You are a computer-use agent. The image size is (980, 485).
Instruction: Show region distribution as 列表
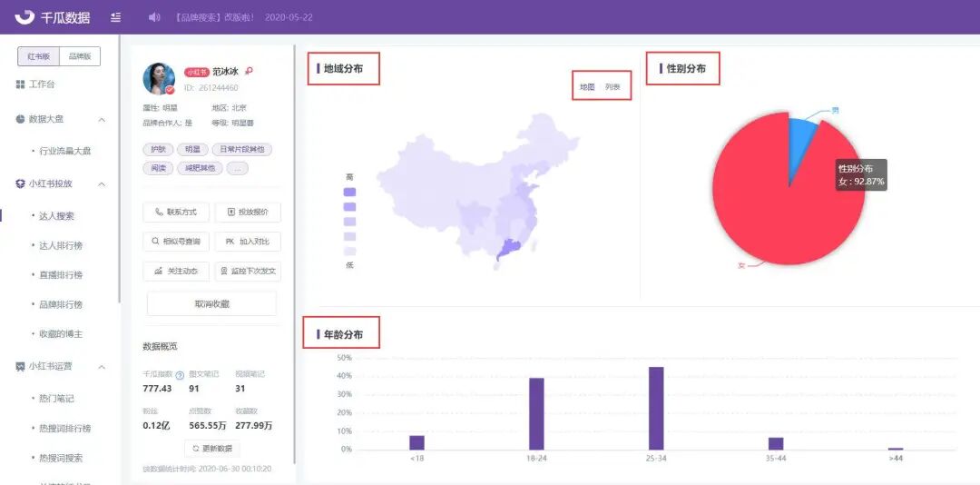pos(612,87)
